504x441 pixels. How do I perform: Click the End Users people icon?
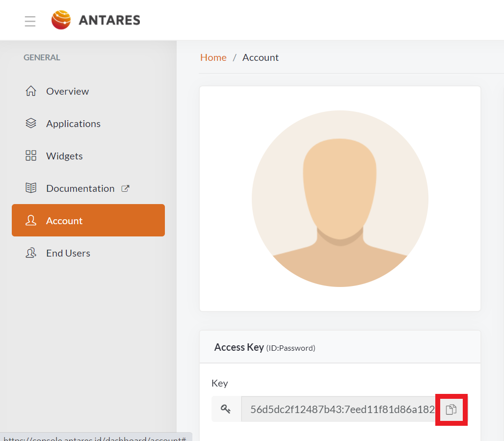(x=31, y=253)
